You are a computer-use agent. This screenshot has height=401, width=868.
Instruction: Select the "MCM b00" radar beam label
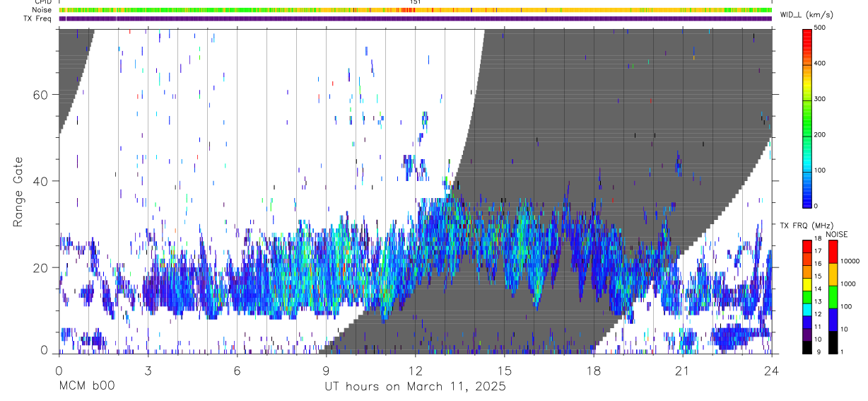click(86, 386)
